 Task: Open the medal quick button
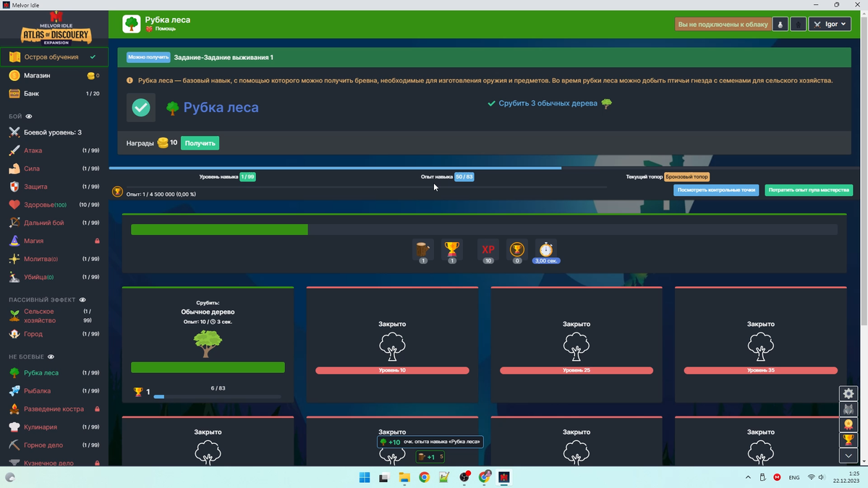[x=848, y=425]
